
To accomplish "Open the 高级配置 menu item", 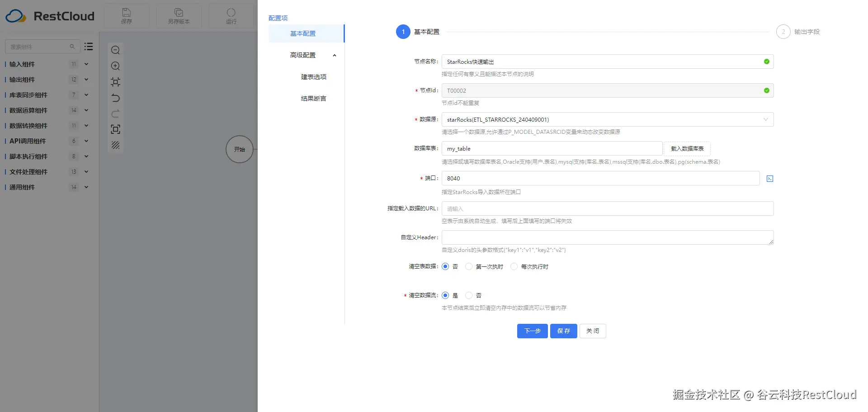I will 307,55.
